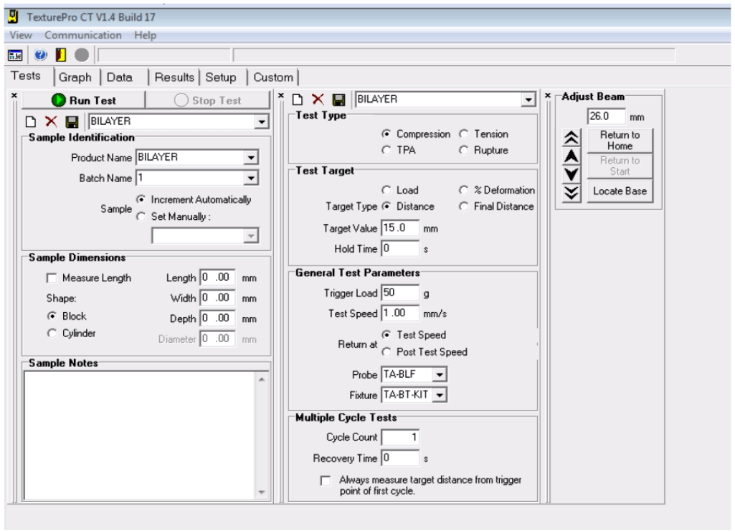Enable the Measure Length checkbox
735x532 pixels.
point(38,278)
